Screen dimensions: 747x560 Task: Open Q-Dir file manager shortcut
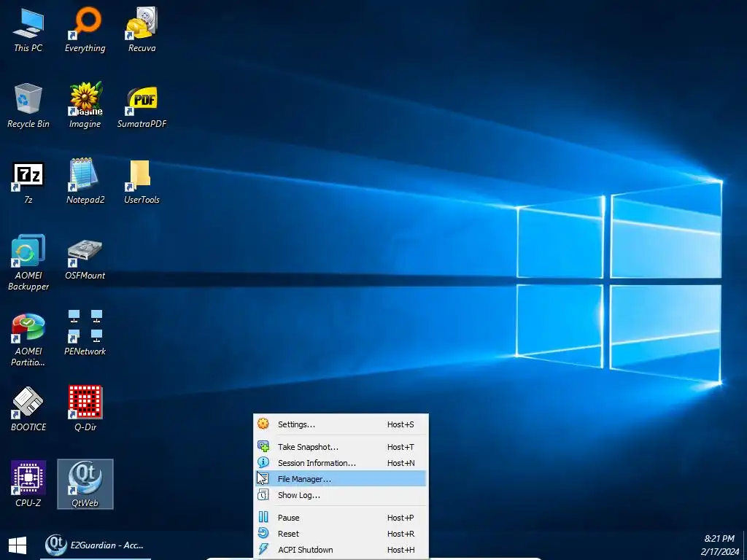85,408
